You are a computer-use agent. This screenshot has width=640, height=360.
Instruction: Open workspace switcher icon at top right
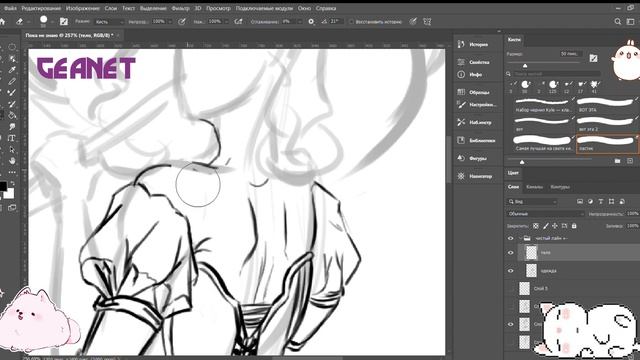click(x=630, y=22)
